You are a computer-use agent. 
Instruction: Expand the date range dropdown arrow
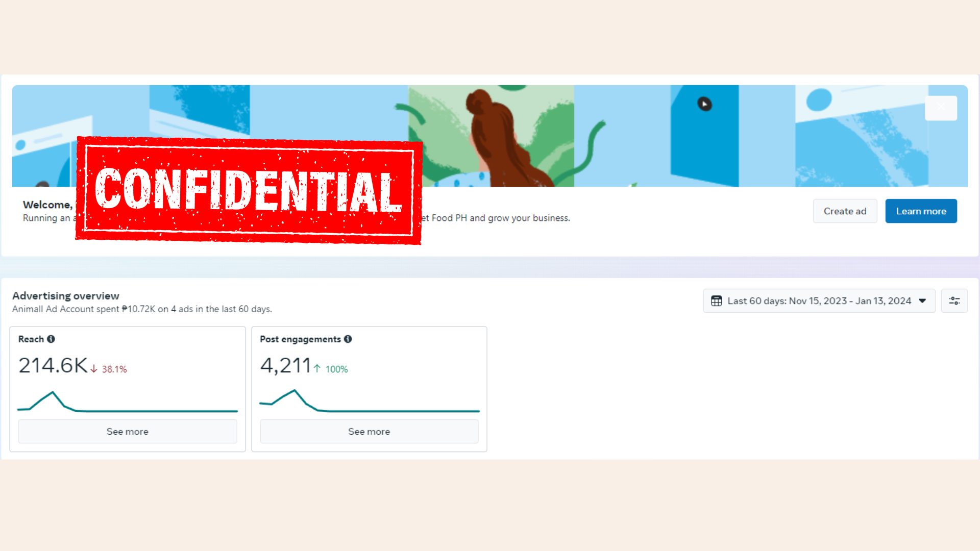point(922,301)
